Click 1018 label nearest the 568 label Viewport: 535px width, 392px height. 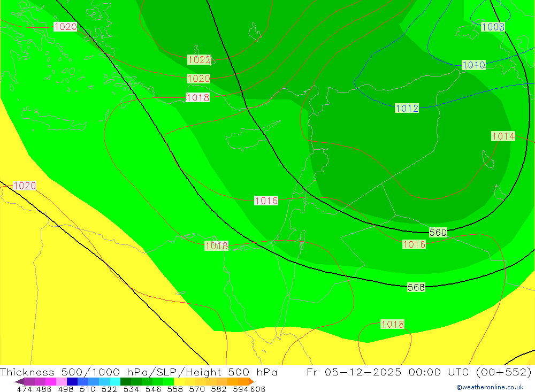392,324
